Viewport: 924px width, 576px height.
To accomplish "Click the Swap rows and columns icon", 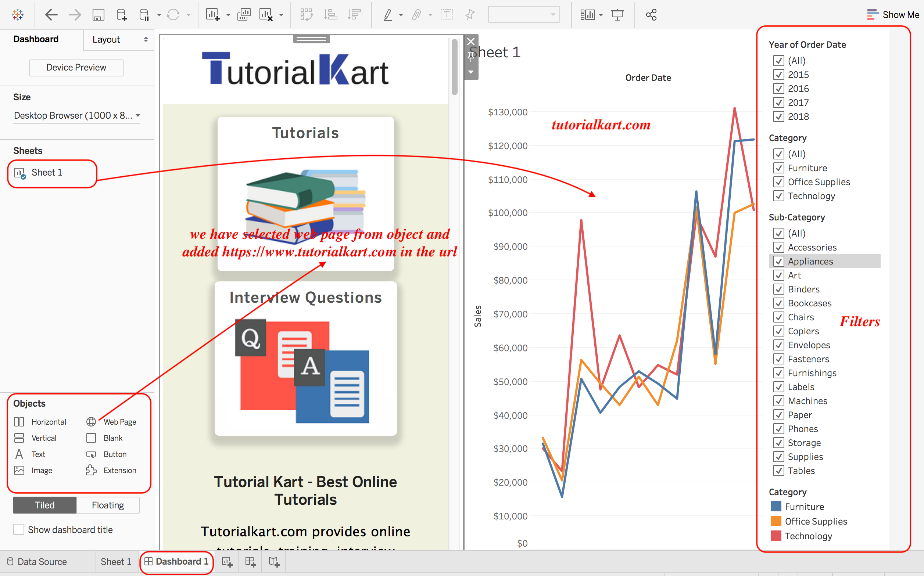I will pyautogui.click(x=307, y=15).
